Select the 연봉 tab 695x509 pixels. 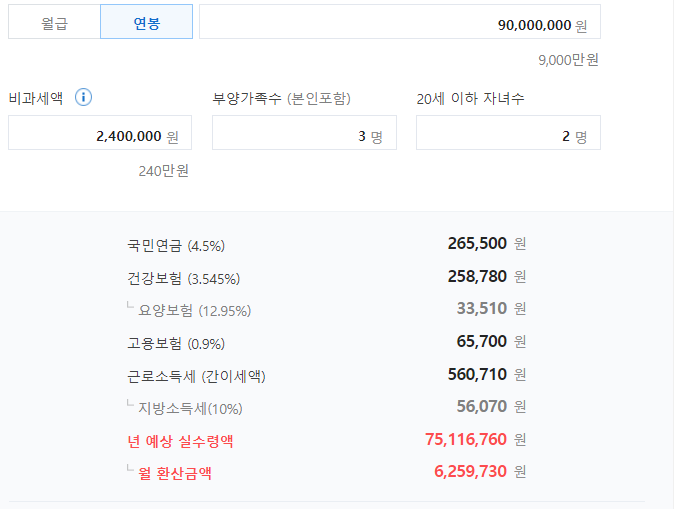coord(146,23)
